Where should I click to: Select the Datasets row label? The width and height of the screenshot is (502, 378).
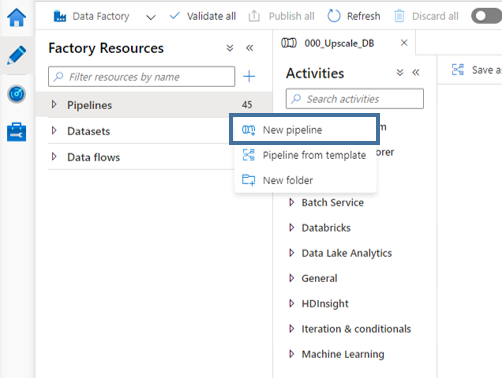pos(88,131)
